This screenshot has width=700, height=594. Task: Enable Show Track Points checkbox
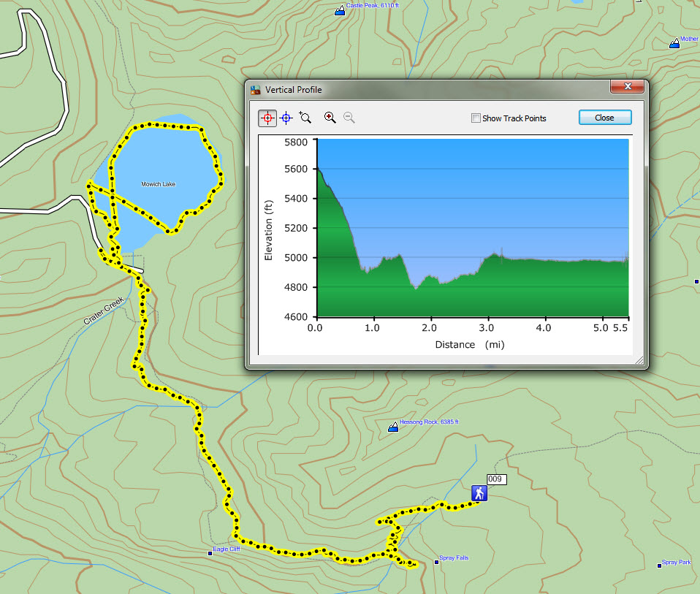tap(476, 118)
